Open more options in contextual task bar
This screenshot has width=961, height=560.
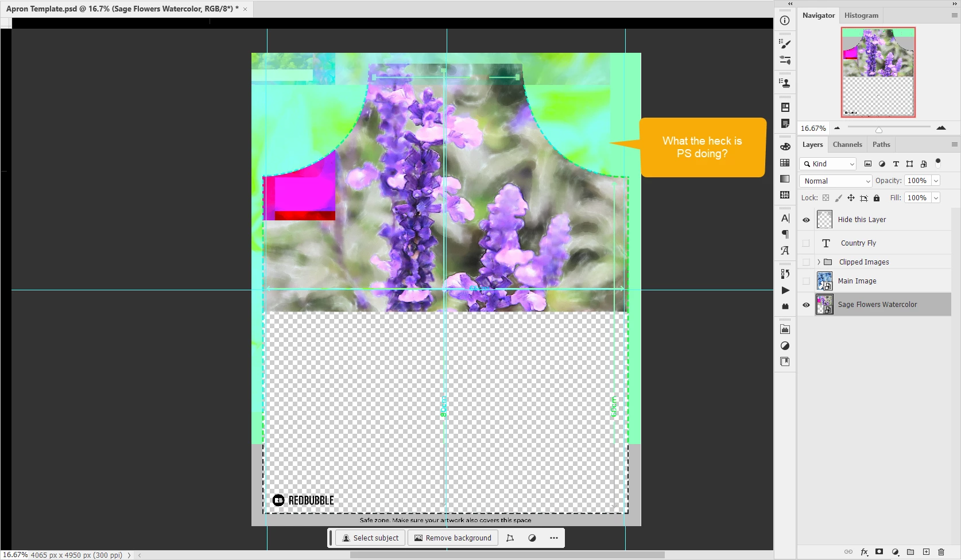(x=553, y=538)
